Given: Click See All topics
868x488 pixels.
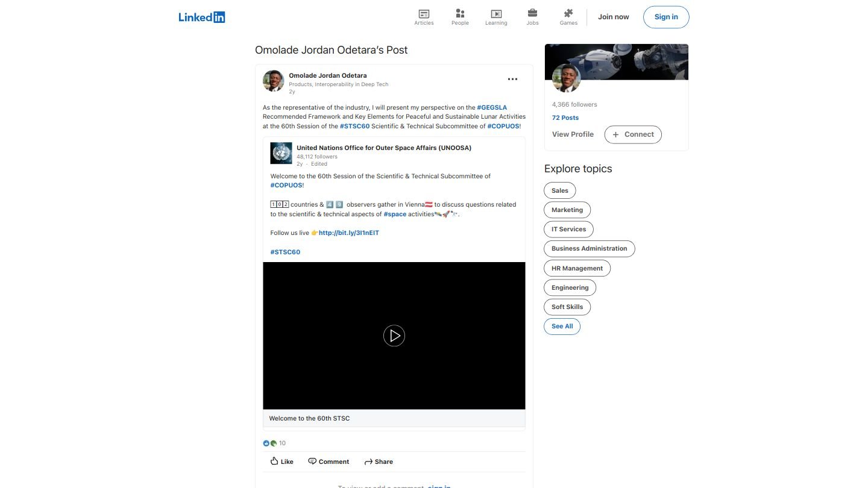Looking at the screenshot, I should tap(562, 326).
